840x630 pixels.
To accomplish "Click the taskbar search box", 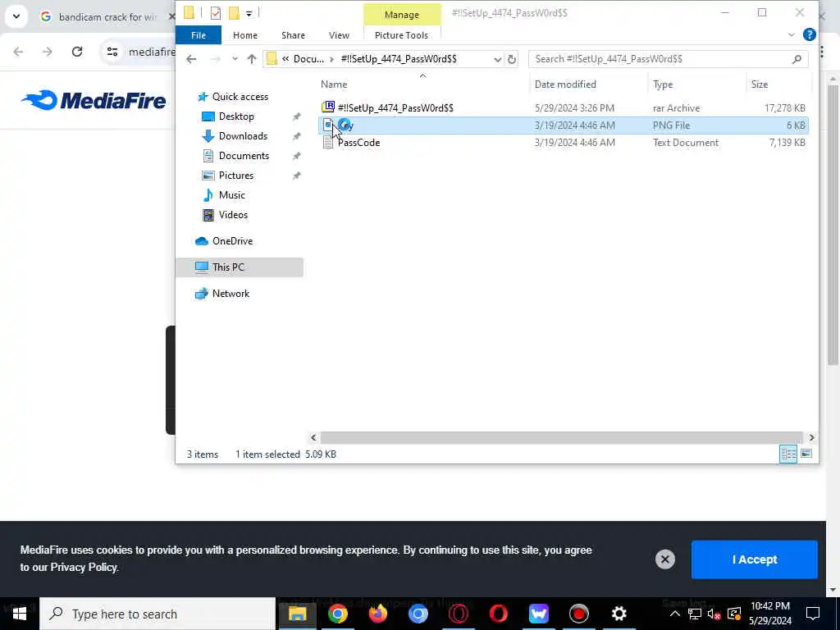I will pos(157,614).
